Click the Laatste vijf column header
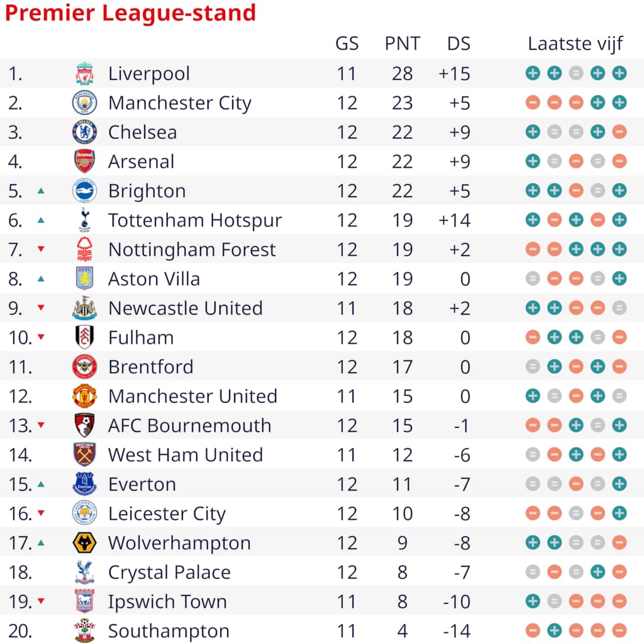 pos(575,44)
